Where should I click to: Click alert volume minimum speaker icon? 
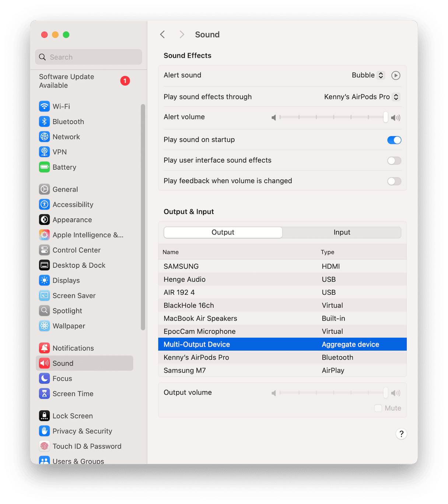(274, 118)
